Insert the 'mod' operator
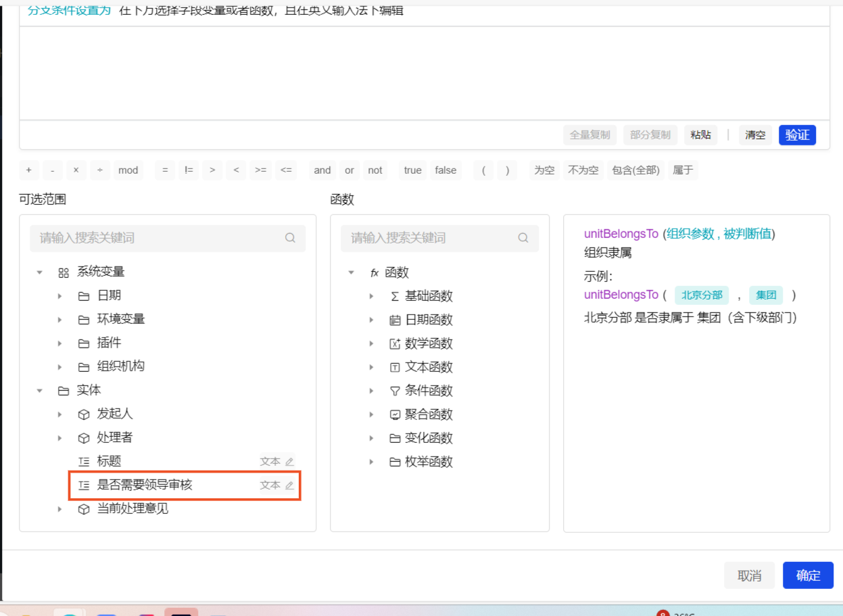The height and width of the screenshot is (616, 843). pos(128,170)
